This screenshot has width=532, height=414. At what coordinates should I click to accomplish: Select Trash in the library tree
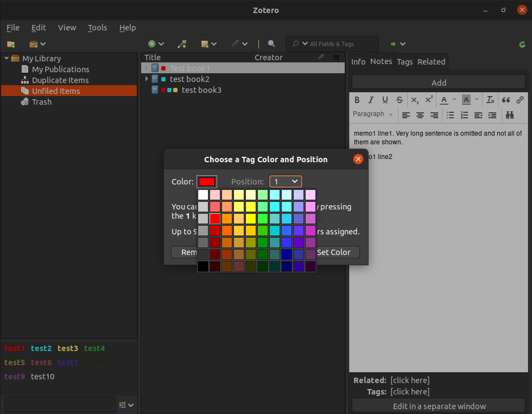42,102
